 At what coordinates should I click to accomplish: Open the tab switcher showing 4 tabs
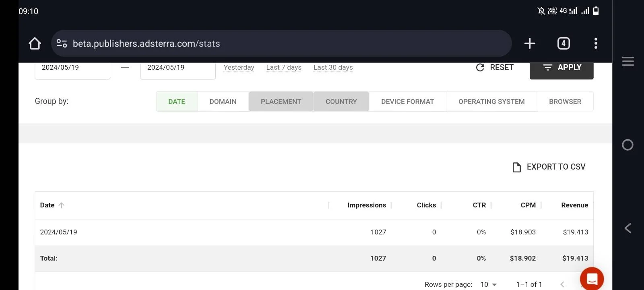[563, 43]
